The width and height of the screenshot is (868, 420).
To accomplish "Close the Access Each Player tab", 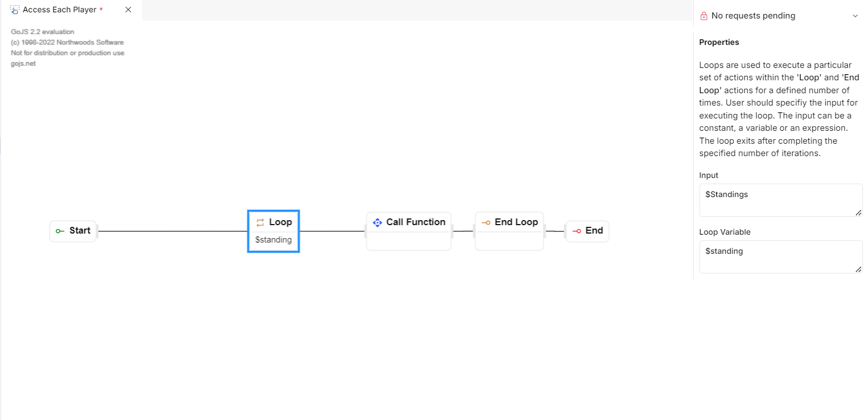I will click(x=128, y=10).
